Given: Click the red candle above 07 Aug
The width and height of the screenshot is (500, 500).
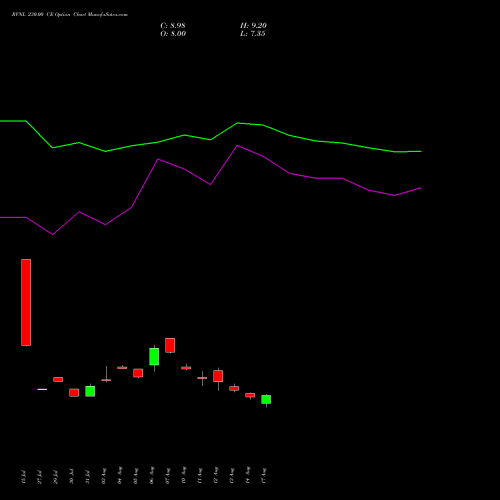Looking at the screenshot, I should (x=170, y=345).
